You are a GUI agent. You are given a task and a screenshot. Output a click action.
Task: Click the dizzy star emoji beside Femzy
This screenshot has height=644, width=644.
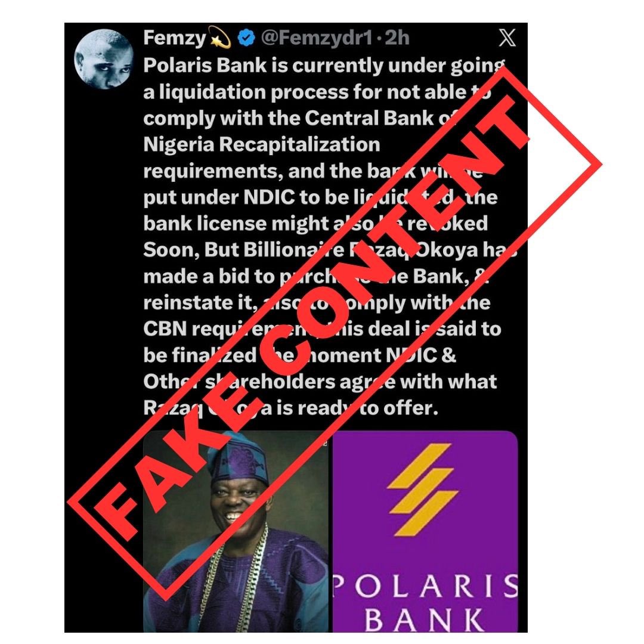click(x=220, y=38)
